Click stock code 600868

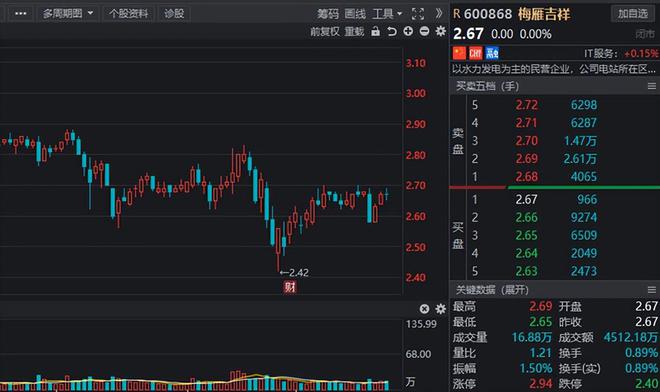[x=488, y=14]
